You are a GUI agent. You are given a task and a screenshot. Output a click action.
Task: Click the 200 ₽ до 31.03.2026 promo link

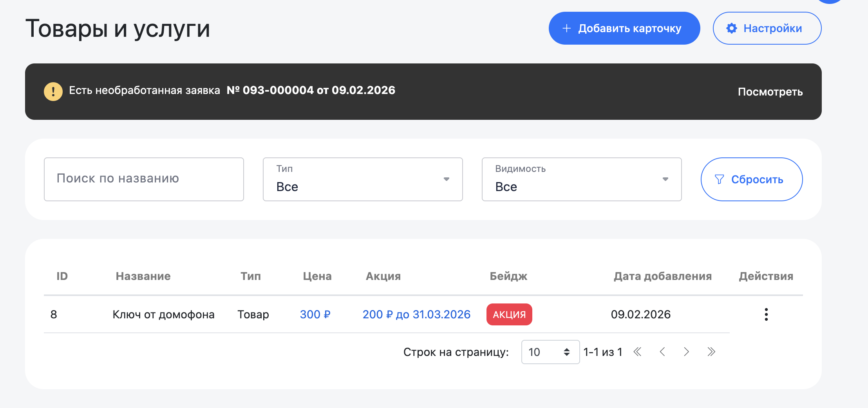[416, 314]
